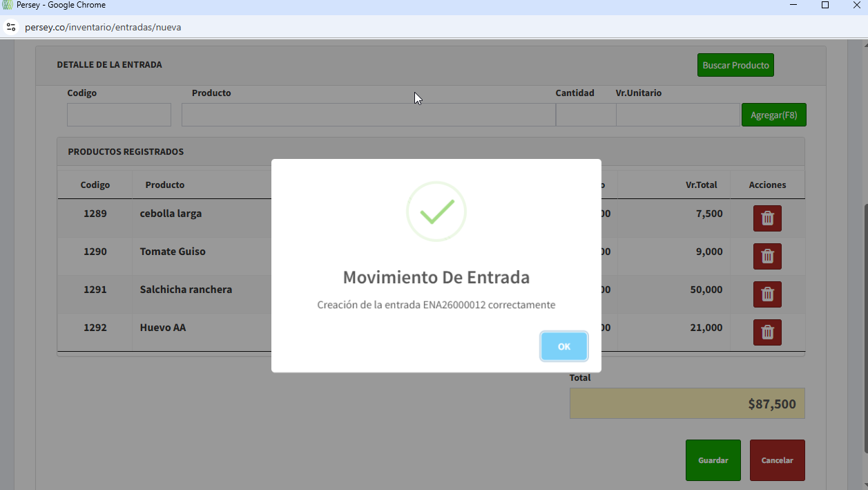
Task: Click the page URL in the address bar
Action: 103,27
